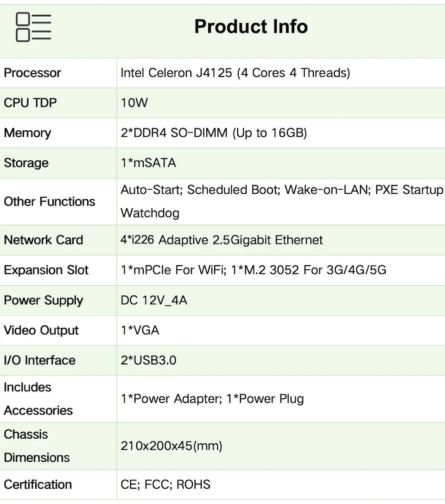Select the 1*mSATA value

click(148, 163)
